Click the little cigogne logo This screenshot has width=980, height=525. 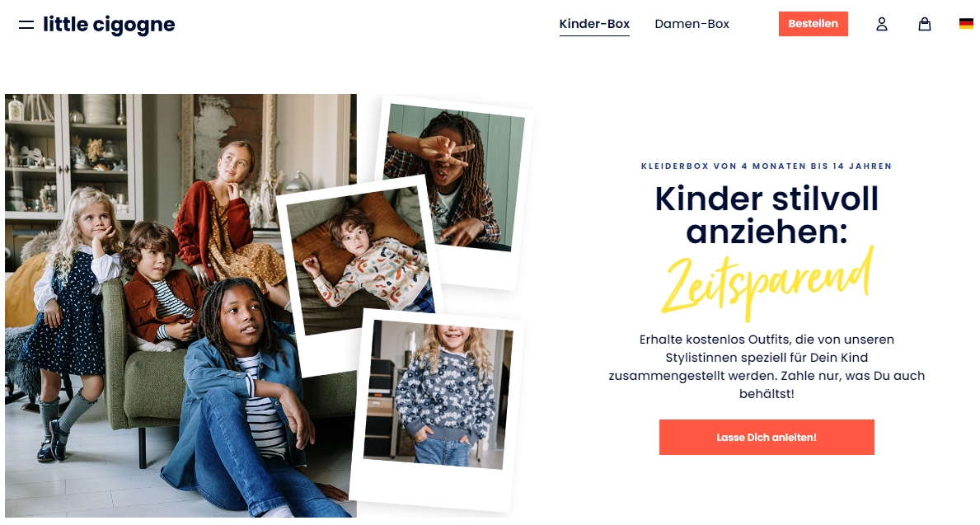coord(109,25)
